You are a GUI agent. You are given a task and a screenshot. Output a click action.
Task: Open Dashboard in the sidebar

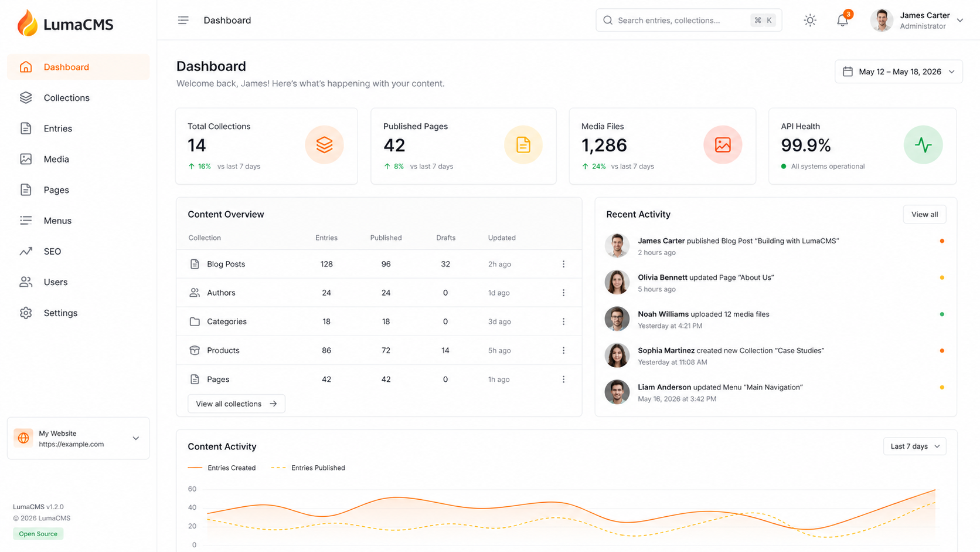78,67
